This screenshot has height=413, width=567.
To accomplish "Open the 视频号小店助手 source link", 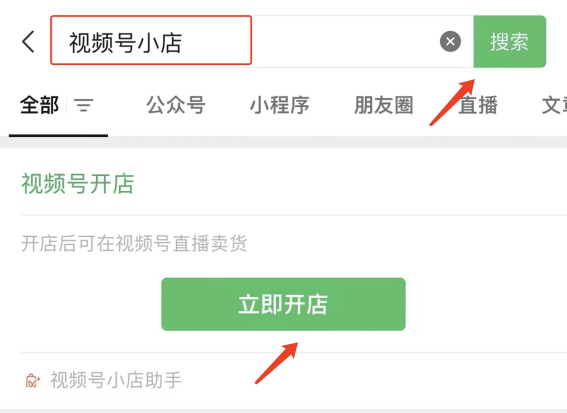I will (116, 380).
